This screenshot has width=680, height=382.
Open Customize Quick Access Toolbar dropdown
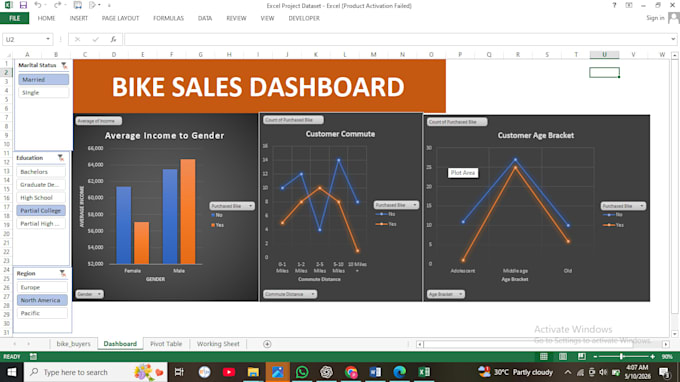click(109, 6)
